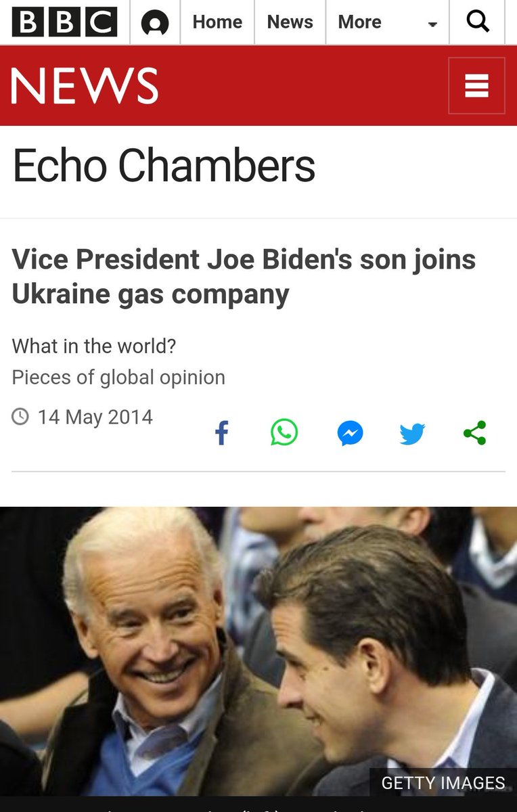Click the white NEWS banner logo
Image resolution: width=517 pixels, height=812 pixels.
(x=85, y=86)
